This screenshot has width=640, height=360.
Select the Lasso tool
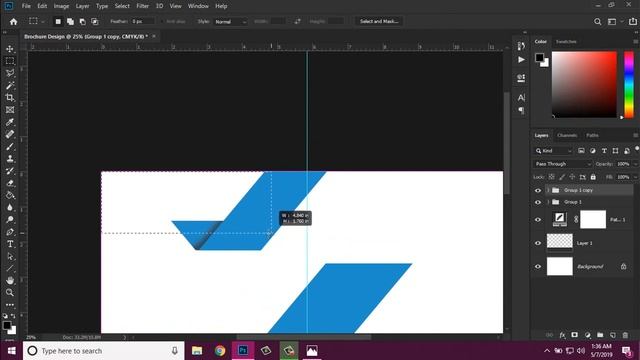10,73
